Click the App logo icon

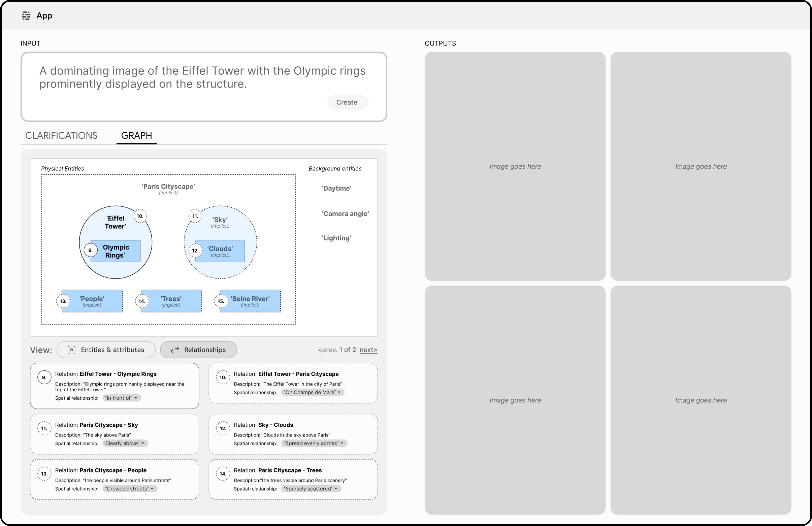tap(26, 16)
